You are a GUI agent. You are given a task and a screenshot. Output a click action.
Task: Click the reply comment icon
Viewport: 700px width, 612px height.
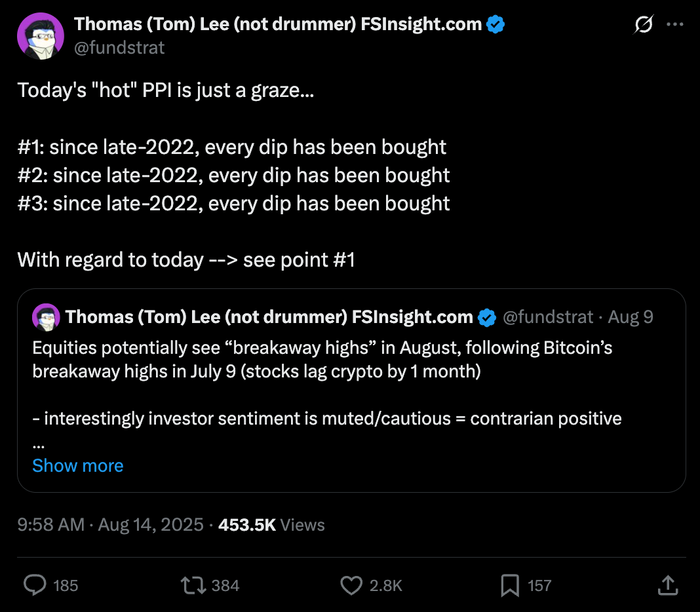click(x=35, y=584)
